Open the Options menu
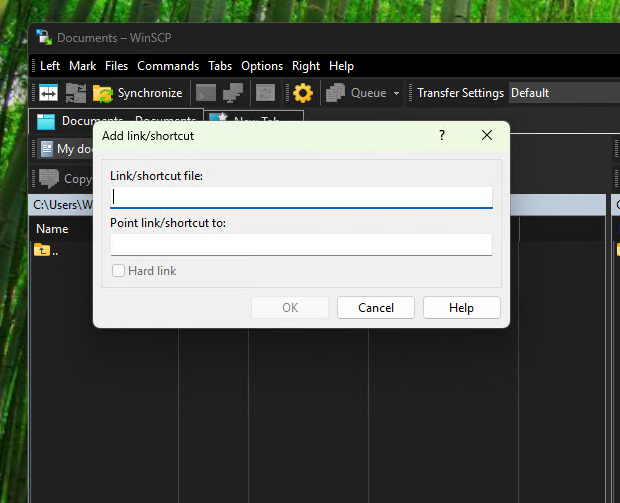620x503 pixels. coord(262,66)
